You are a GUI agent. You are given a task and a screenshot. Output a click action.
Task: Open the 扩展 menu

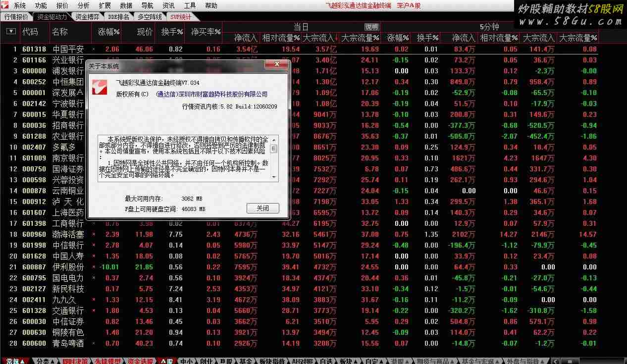click(x=105, y=5)
